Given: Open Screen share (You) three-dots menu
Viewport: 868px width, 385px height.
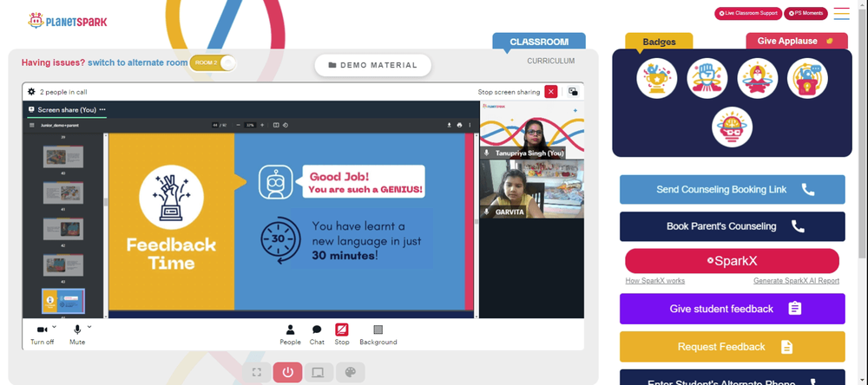Looking at the screenshot, I should click(102, 109).
